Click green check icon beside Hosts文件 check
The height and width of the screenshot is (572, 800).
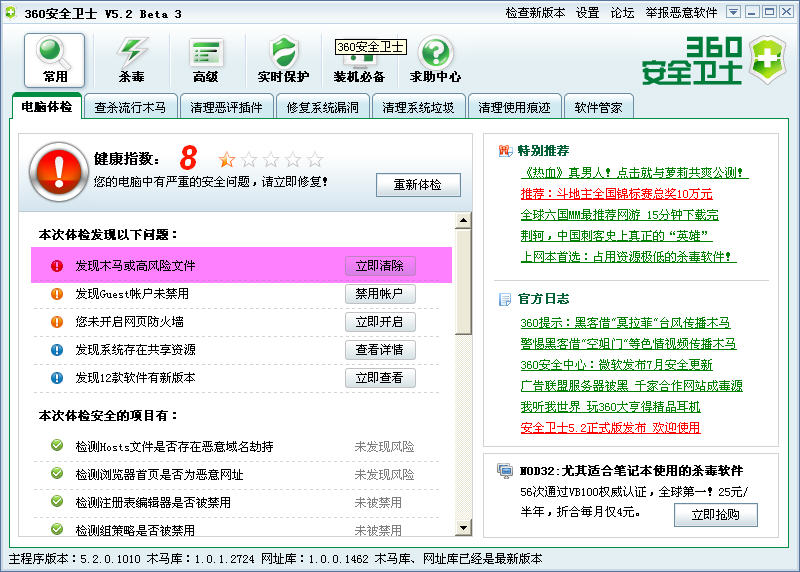57,445
